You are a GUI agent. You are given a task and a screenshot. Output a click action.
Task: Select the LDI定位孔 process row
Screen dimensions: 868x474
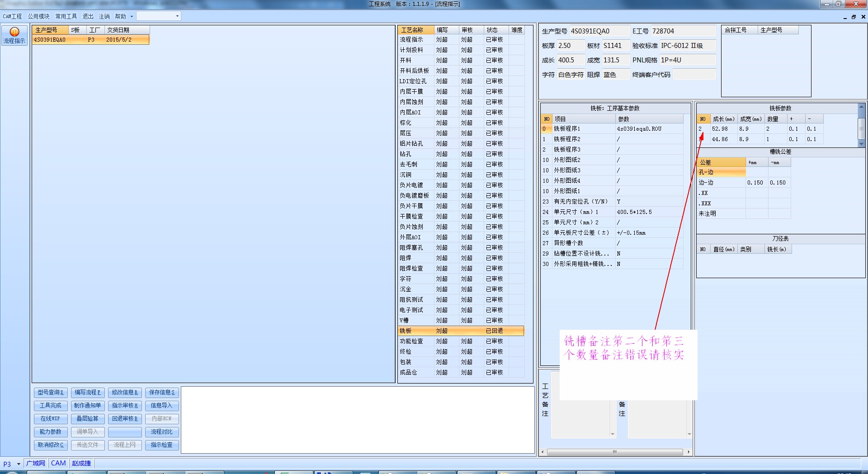click(x=461, y=81)
